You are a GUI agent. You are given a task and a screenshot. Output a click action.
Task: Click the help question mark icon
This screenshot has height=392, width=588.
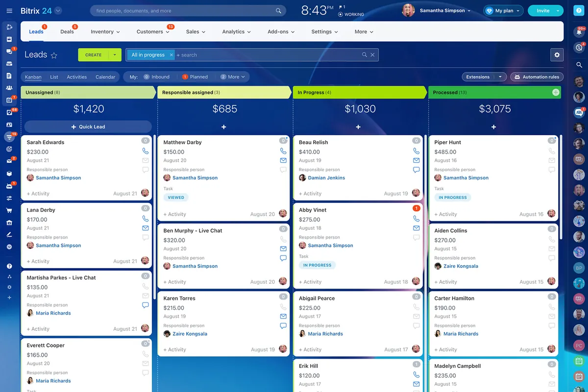(x=9, y=266)
